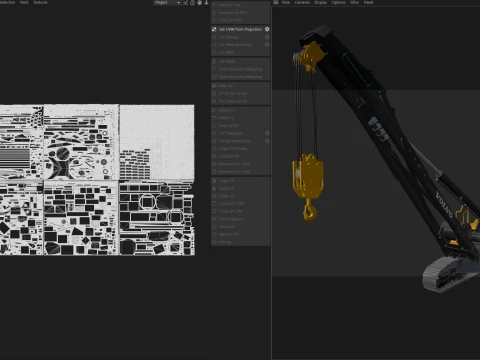The height and width of the screenshot is (360, 480).
Task: Click the bottom-right UV tile with circles
Action: (x=157, y=218)
